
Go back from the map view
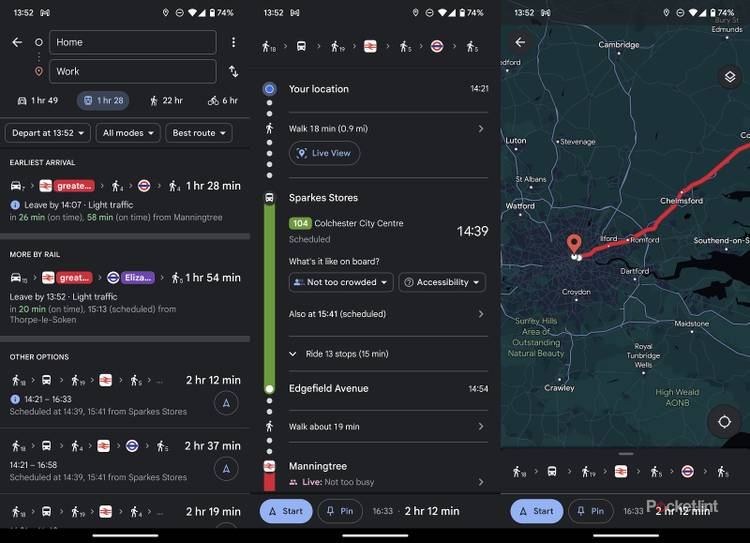click(x=520, y=42)
